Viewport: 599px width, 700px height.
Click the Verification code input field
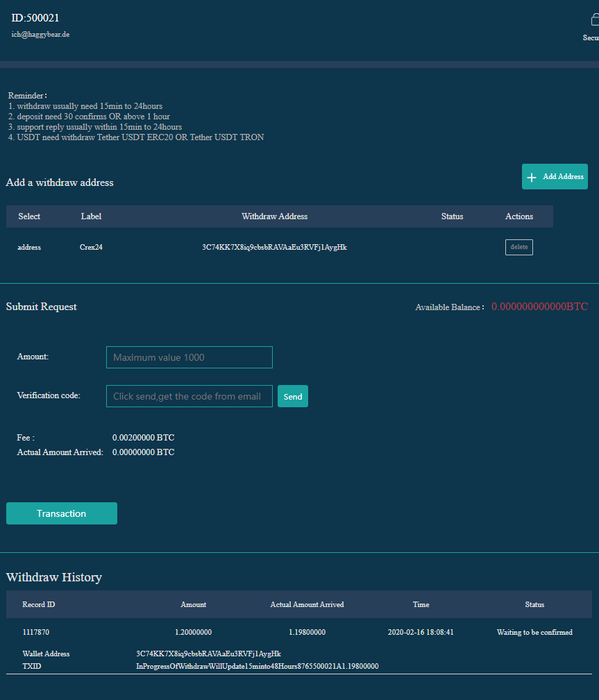coord(189,396)
